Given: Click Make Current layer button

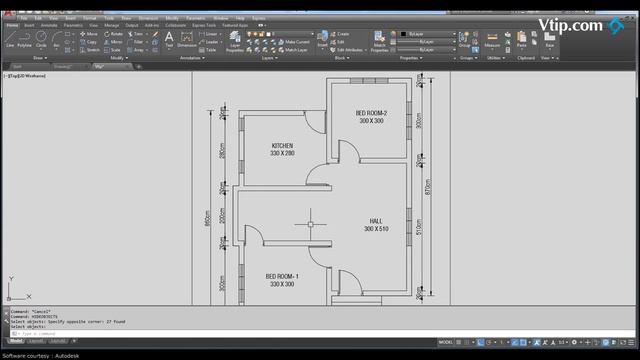Looking at the screenshot, I should [294, 42].
